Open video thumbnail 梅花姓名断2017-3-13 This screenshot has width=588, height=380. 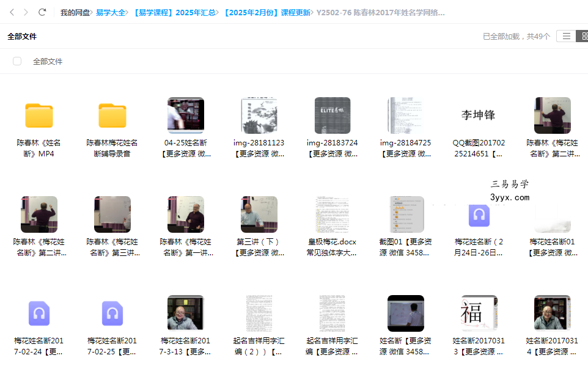tap(186, 313)
